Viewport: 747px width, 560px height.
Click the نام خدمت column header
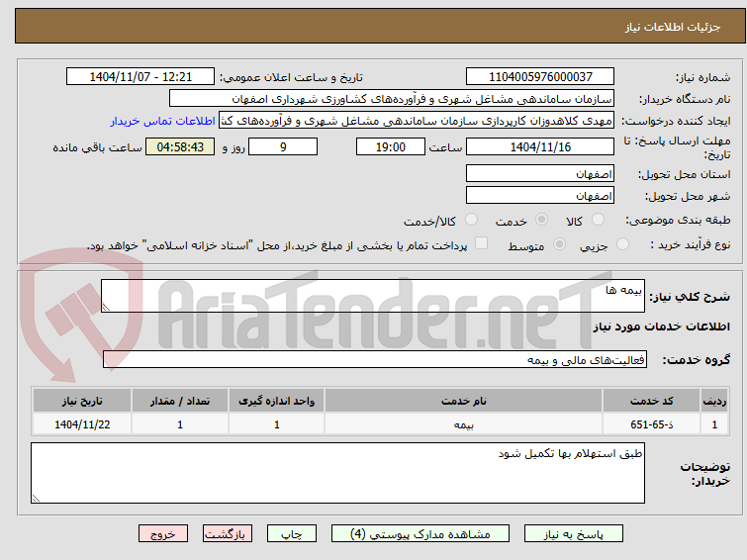coord(464,401)
